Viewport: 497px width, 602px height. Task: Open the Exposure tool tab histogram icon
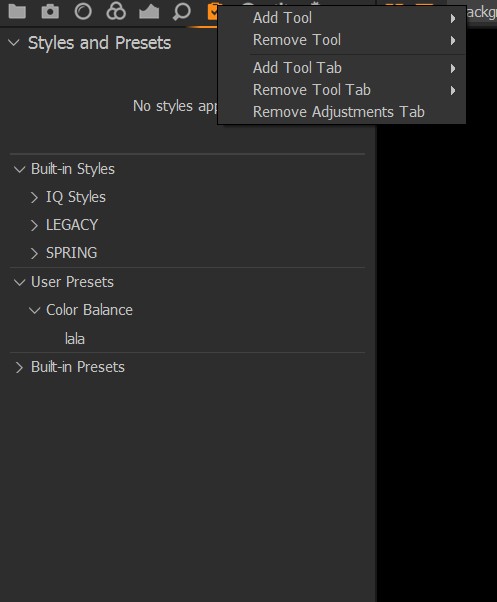pos(149,12)
